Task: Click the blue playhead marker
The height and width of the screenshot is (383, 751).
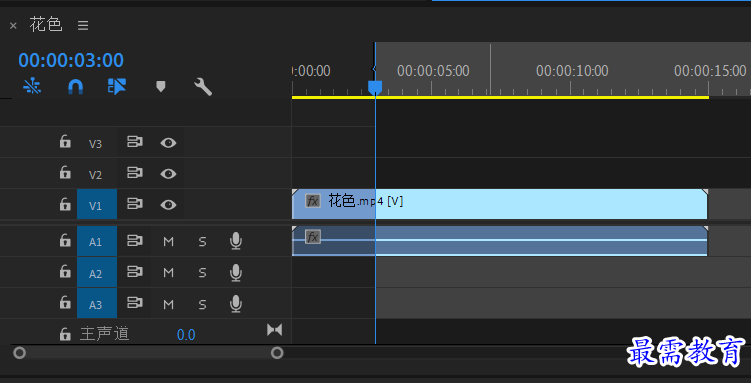Action: 375,87
